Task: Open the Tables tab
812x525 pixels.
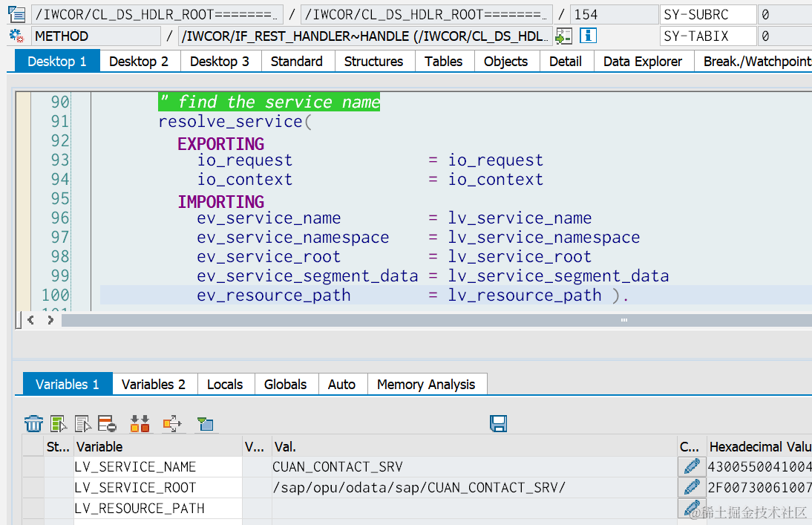Action: 443,61
